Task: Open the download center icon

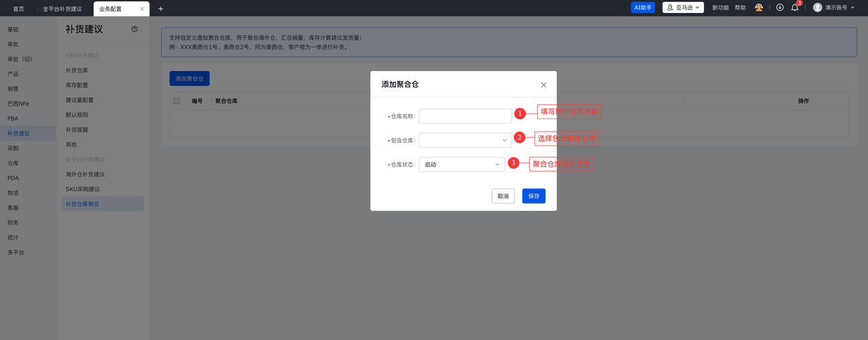Action: pyautogui.click(x=780, y=7)
